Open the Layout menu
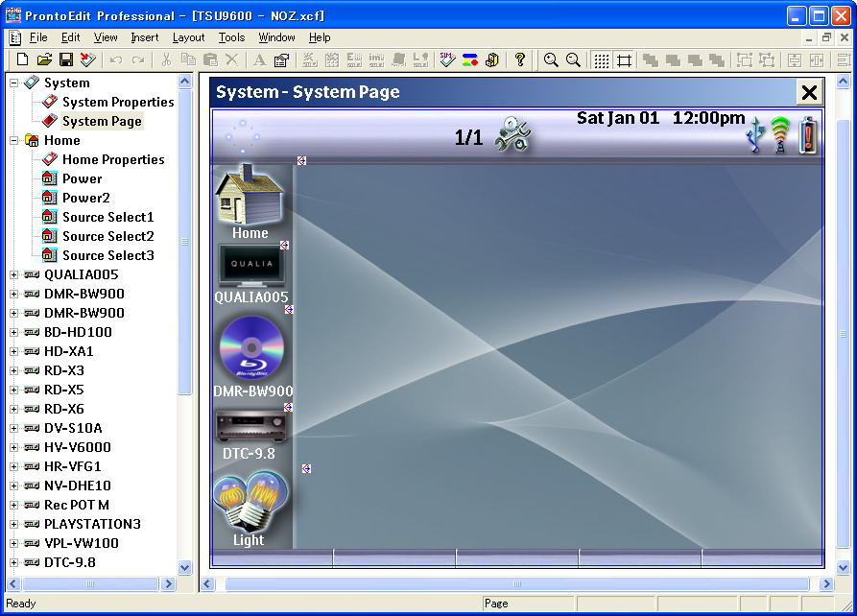This screenshot has width=857, height=616. tap(188, 37)
